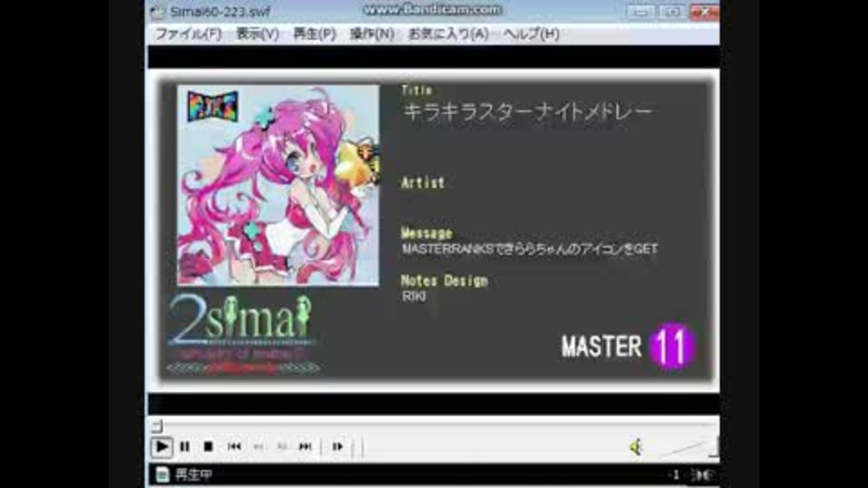
Task: Open the ファイル(F) menu
Action: coord(188,34)
